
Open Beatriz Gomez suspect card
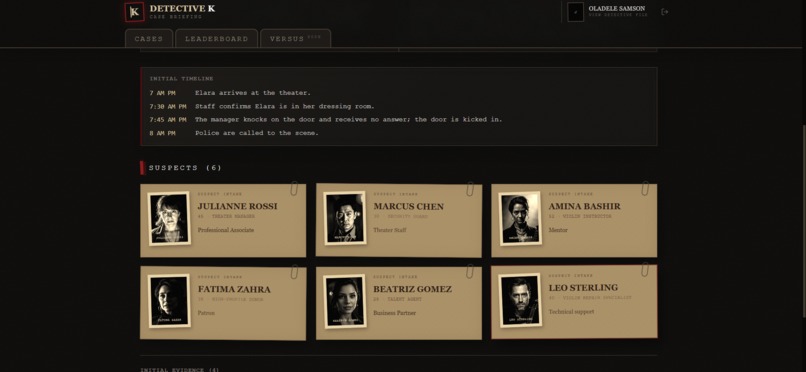coord(399,303)
